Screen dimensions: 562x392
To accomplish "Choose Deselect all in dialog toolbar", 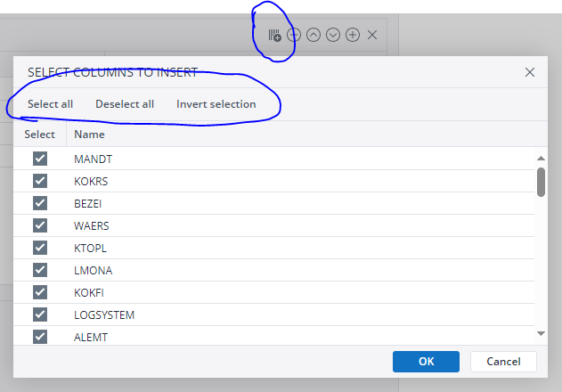I will (125, 104).
